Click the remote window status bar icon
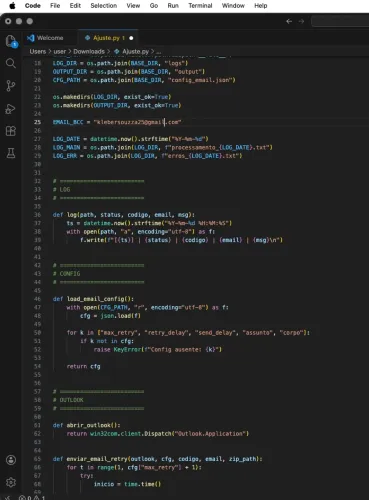Viewport: 369px width, 500px height. click(7, 498)
